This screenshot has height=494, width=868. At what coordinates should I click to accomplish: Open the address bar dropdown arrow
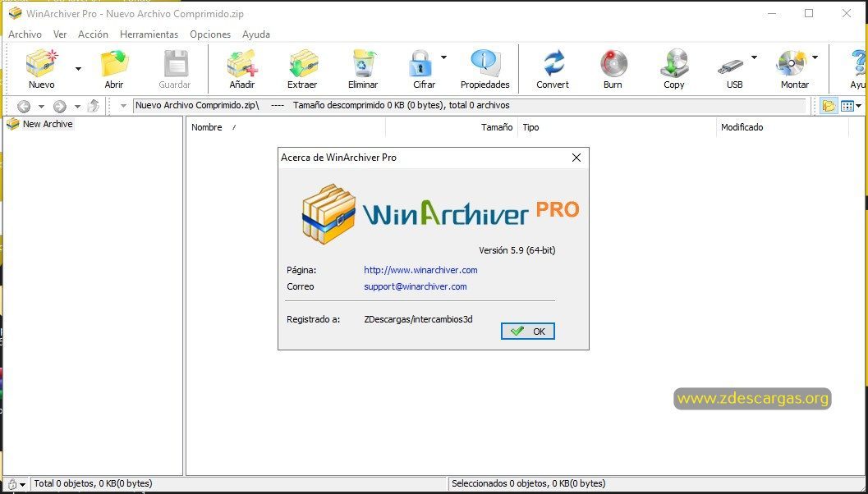coord(123,106)
